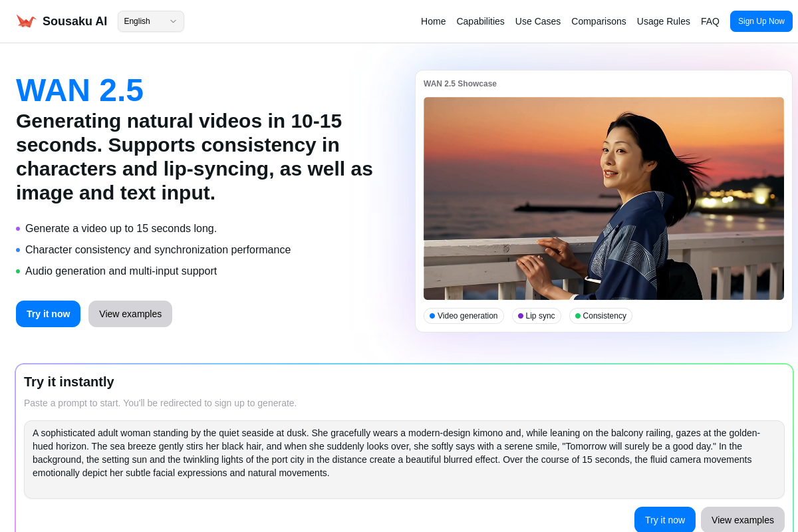Open the Comparisons nav link
Screen dimensions: 798x532
pyautogui.click(x=598, y=21)
